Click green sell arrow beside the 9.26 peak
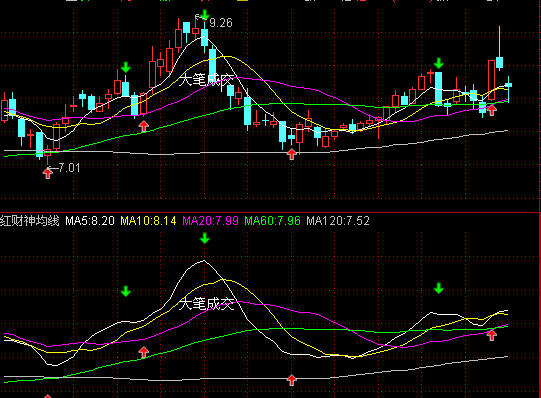Viewport: 541px width, 398px height. [205, 15]
